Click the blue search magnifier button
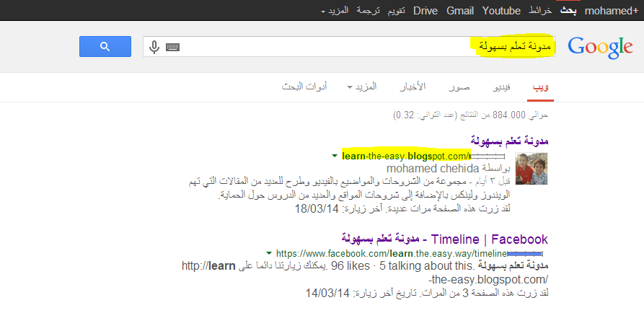 pos(105,46)
